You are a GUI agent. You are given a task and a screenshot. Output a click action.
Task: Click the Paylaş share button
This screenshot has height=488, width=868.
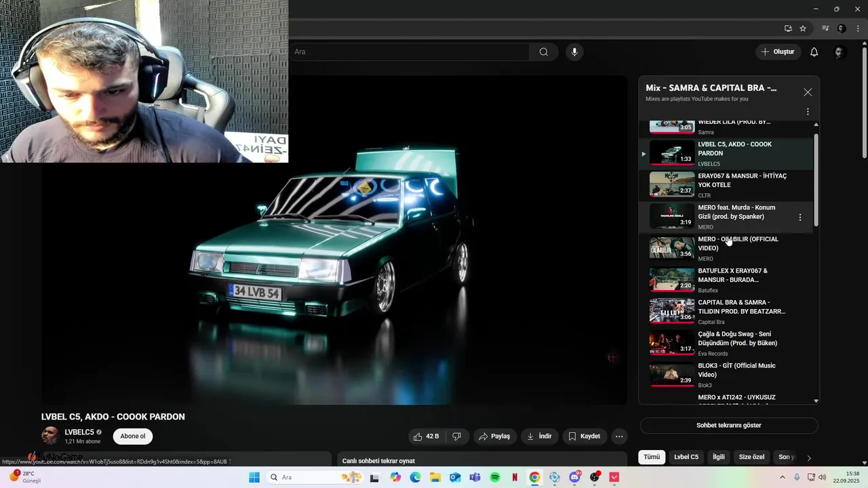pos(495,436)
